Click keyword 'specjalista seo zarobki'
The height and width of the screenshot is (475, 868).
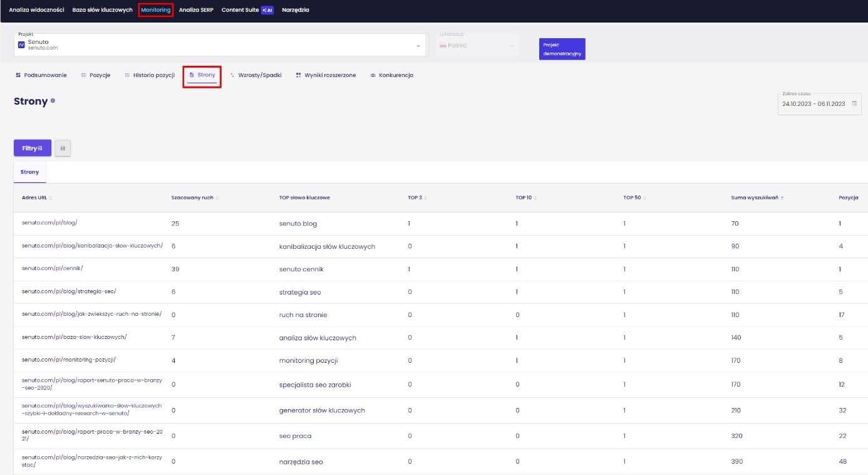click(x=315, y=385)
